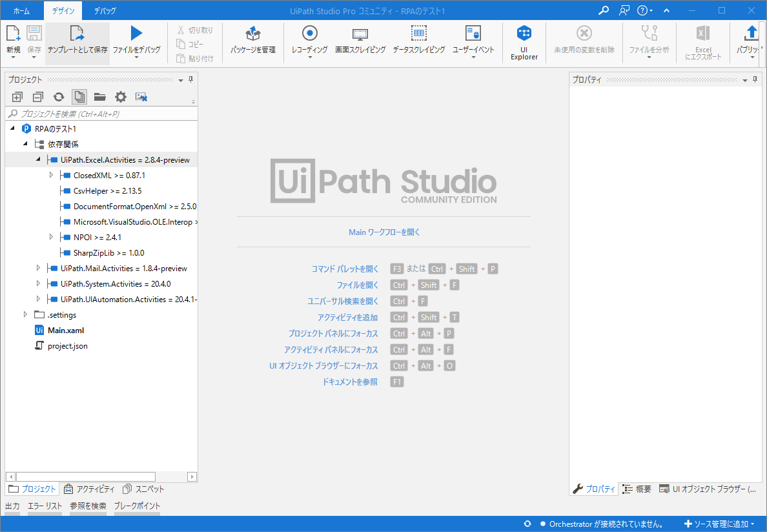Open the アクティビティ panel tab
Screen dimensions: 767x532
[90, 489]
